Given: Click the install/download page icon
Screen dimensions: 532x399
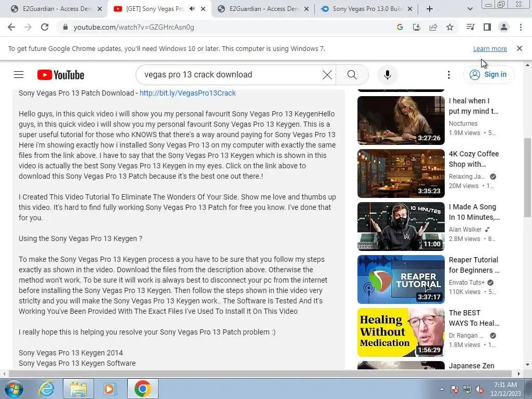Looking at the screenshot, I should (416, 27).
